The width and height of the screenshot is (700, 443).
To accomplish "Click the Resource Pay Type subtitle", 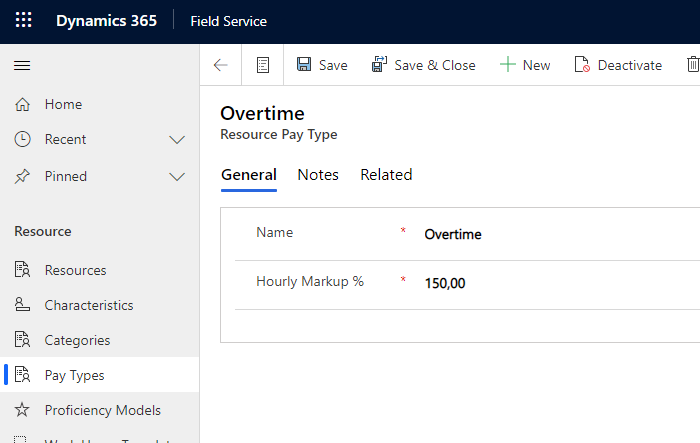I will tap(279, 135).
